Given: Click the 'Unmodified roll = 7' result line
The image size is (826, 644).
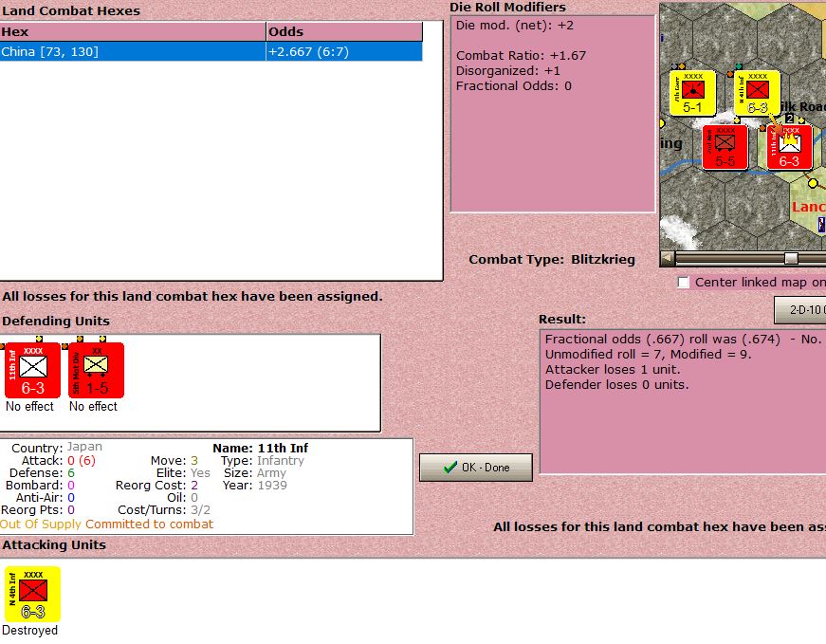Looking at the screenshot, I should pyautogui.click(x=648, y=354).
